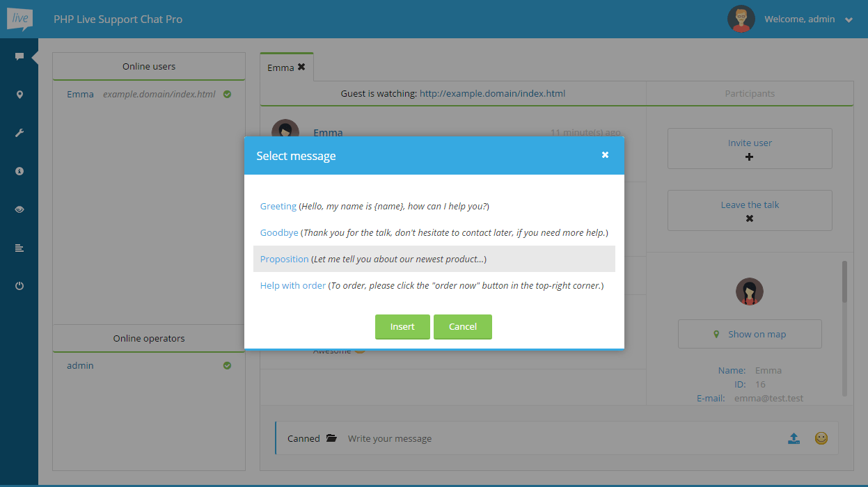Click the Write your message field

click(x=557, y=438)
